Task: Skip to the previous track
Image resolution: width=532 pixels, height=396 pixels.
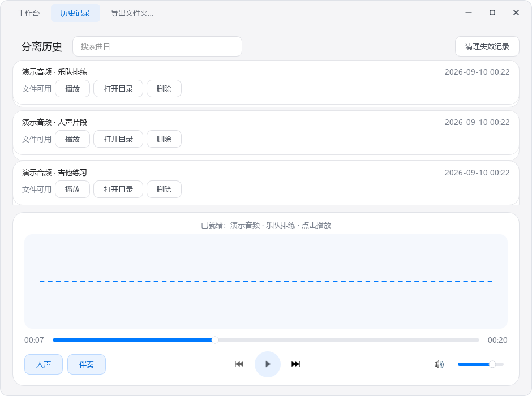Action: 239,364
